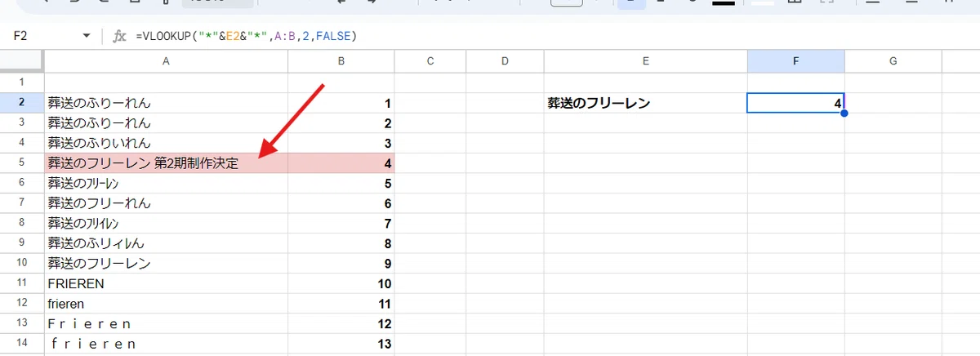
Task: Click cell containing uppercase FRIEREN
Action: (166, 283)
